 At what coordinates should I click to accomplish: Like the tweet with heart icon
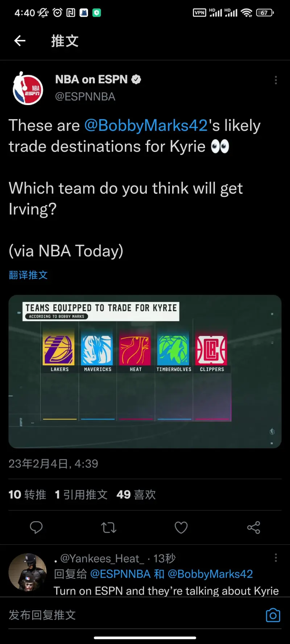pyautogui.click(x=181, y=527)
